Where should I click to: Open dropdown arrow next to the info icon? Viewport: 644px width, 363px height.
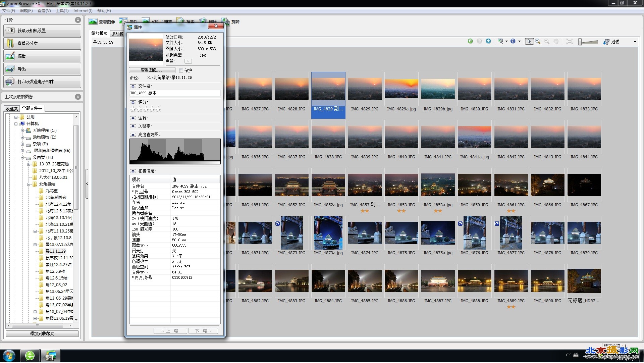click(519, 42)
